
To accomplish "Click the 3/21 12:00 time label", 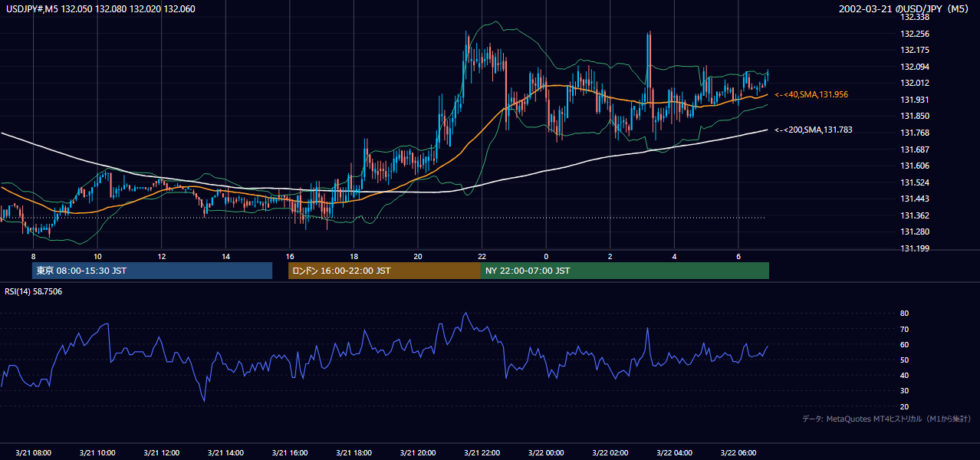I will click(x=161, y=452).
